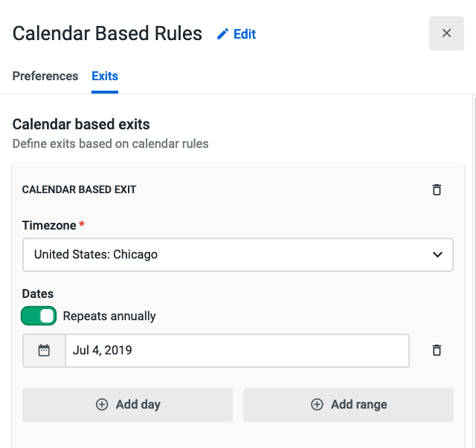Click the Edit link in header
Screen dimensions: 476x448
pyautogui.click(x=244, y=34)
